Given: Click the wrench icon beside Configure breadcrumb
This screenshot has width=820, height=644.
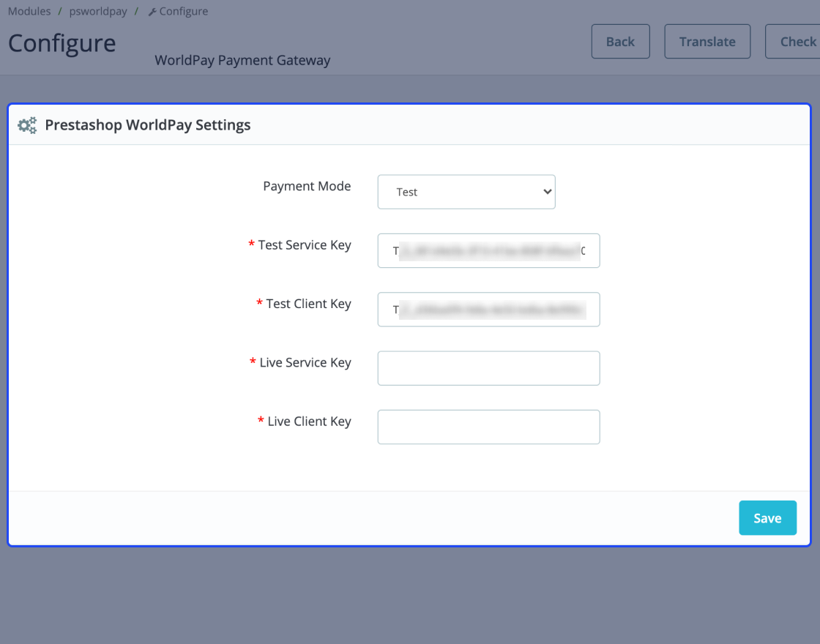Looking at the screenshot, I should [152, 10].
